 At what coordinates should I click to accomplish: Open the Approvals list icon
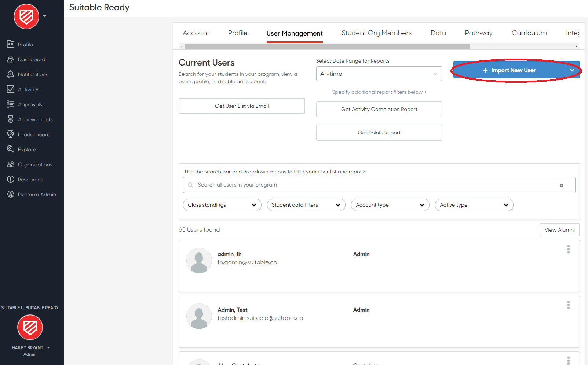11,104
